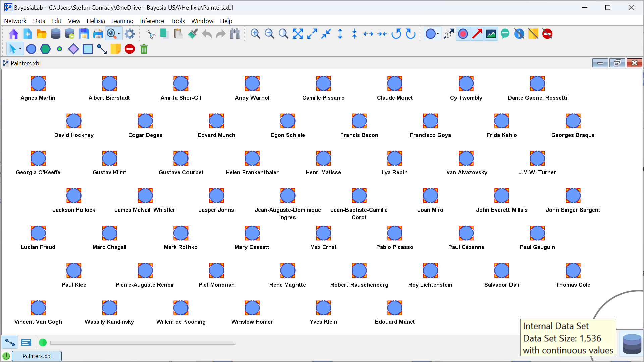Toggle the red arc display button
Viewport: 644px width, 362px height.
pos(477,34)
